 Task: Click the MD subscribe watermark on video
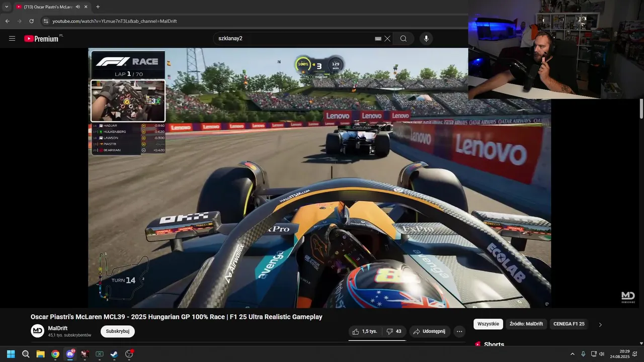coord(628,297)
